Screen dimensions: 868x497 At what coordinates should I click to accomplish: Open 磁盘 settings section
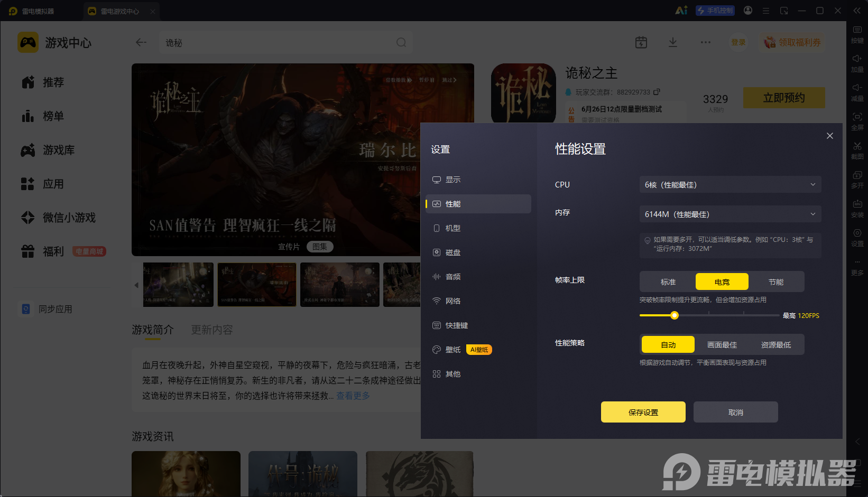click(x=478, y=252)
